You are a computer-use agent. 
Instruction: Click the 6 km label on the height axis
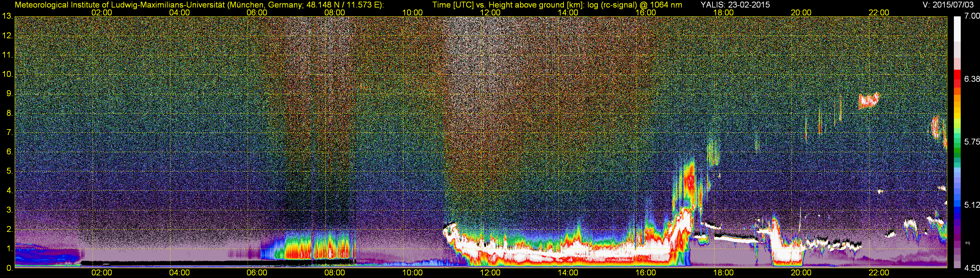[9, 152]
